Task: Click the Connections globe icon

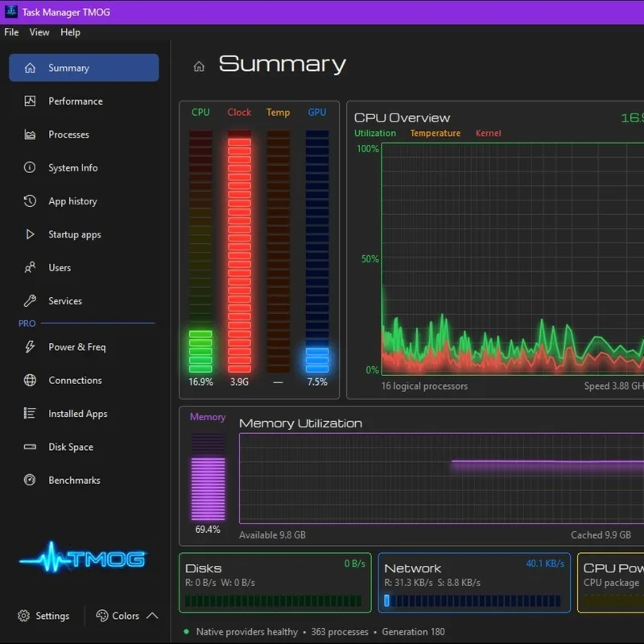Action: tap(30, 380)
